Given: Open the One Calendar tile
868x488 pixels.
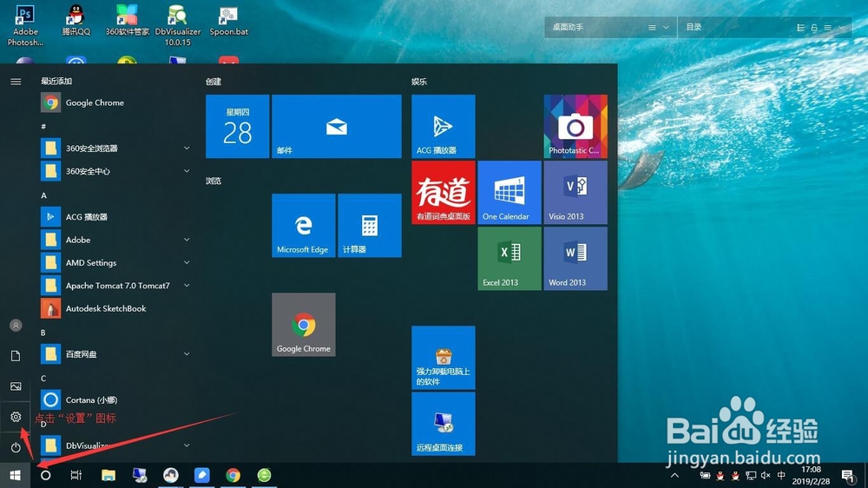Looking at the screenshot, I should [x=510, y=192].
